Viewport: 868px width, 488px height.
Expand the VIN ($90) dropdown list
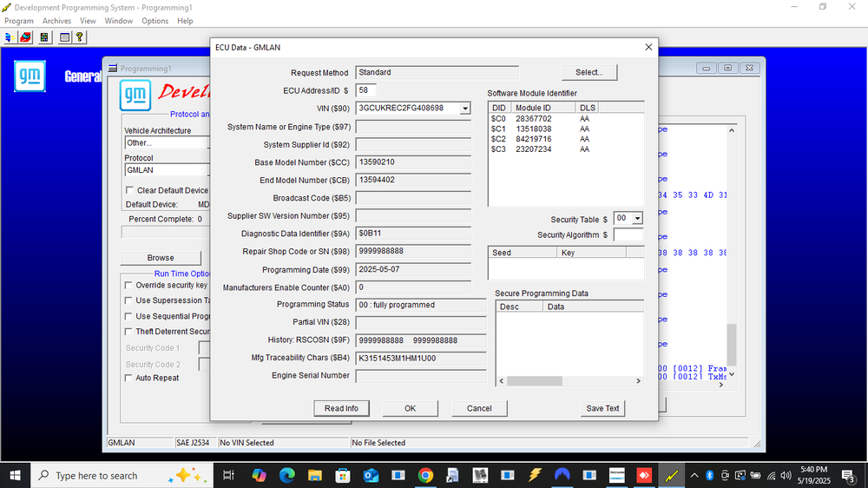point(465,109)
